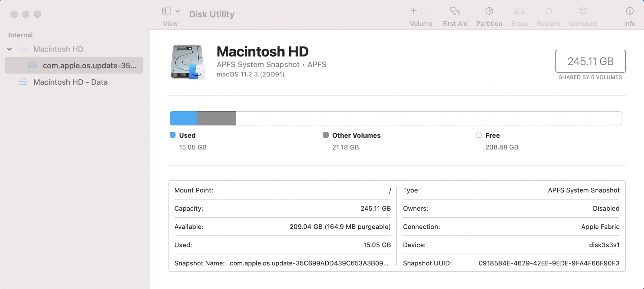Screen dimensions: 644x289
Task: Click the '21.18 GB' Other Volumes value
Action: (x=346, y=147)
